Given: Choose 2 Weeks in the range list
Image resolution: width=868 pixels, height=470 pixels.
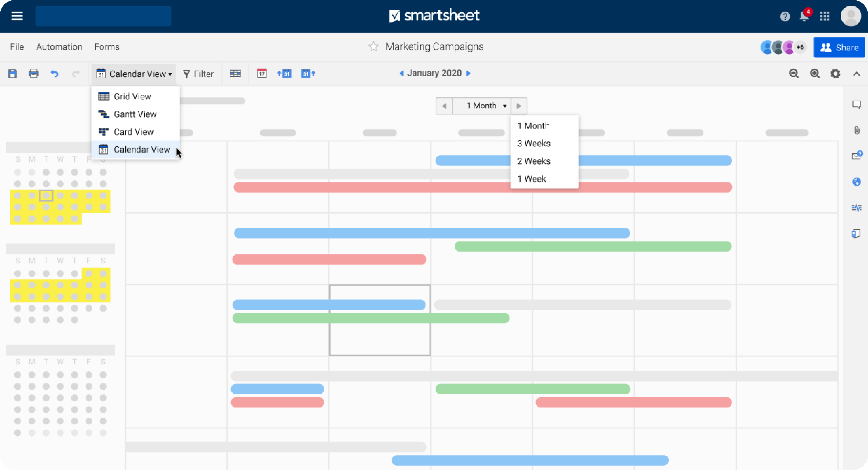Looking at the screenshot, I should tap(544, 161).
